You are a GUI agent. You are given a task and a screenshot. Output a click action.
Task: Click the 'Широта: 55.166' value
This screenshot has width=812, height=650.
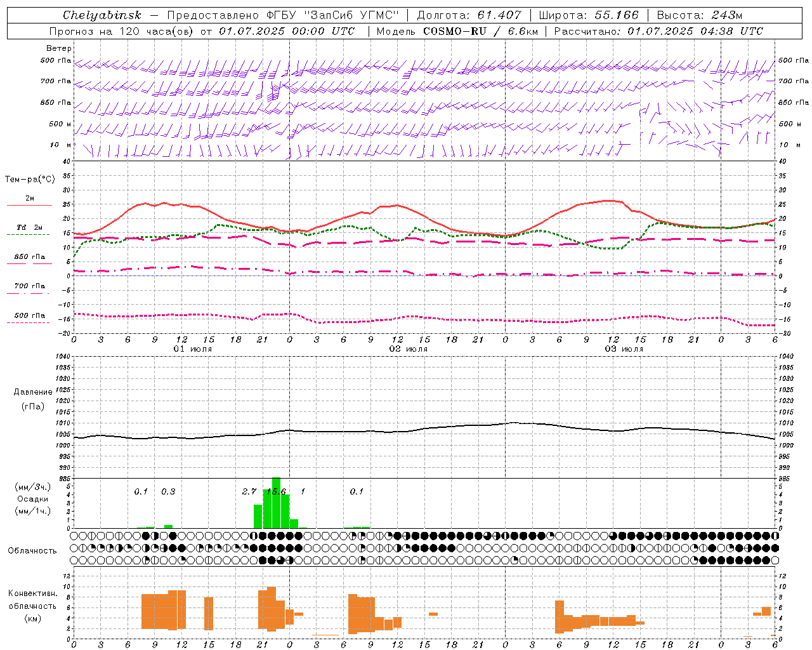pyautogui.click(x=588, y=15)
